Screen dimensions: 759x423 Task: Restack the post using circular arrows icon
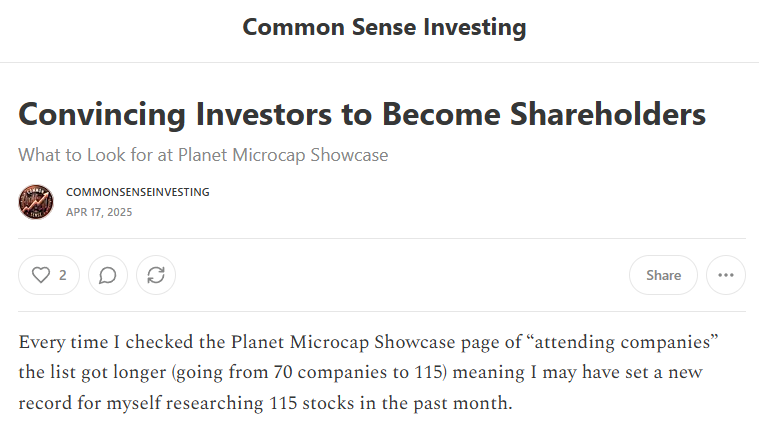pyautogui.click(x=156, y=275)
